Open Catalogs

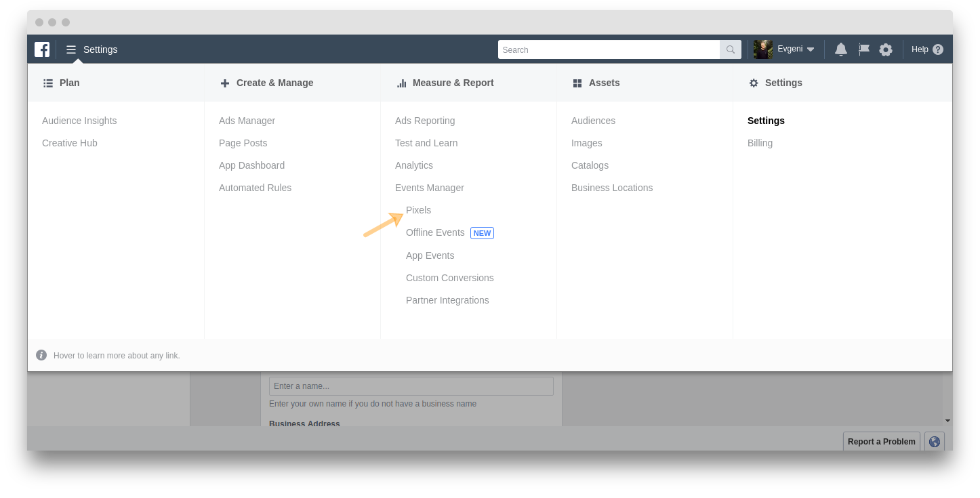(x=590, y=165)
